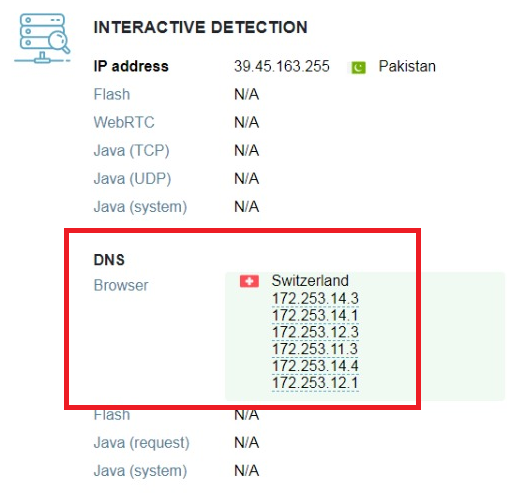Click the Pakistan flag icon

pos(358,68)
